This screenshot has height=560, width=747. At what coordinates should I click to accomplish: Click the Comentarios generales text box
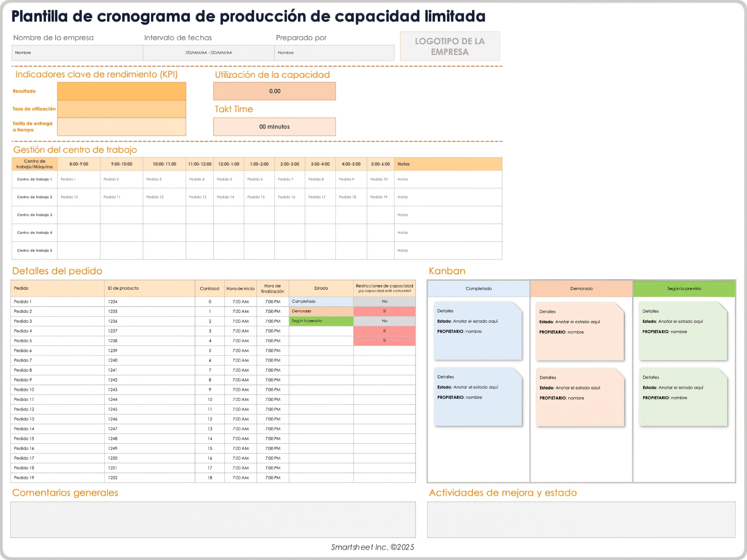coord(213,520)
